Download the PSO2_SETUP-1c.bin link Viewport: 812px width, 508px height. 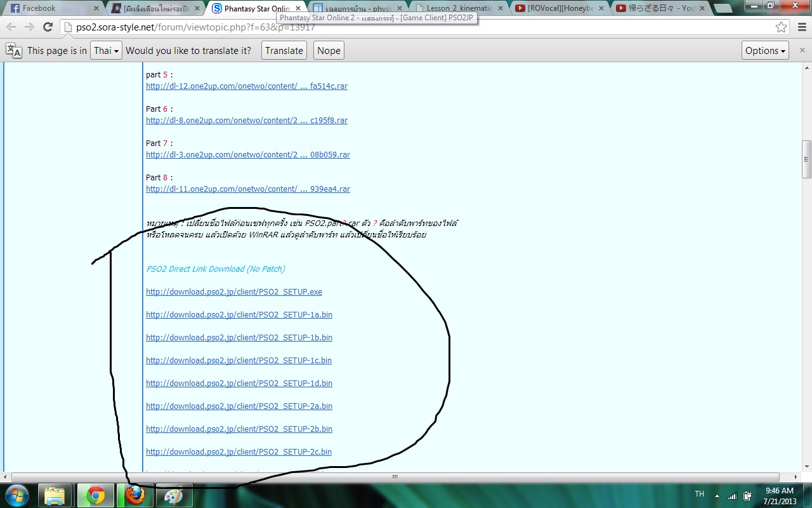(239, 361)
